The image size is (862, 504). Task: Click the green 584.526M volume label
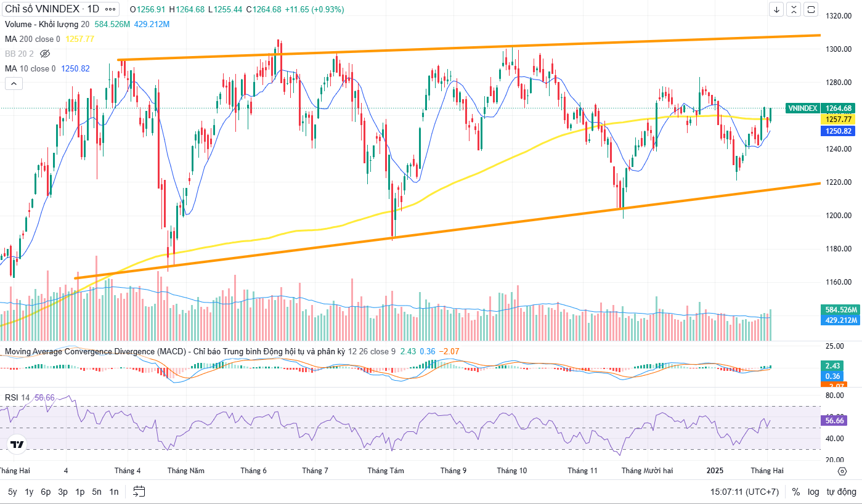click(840, 309)
